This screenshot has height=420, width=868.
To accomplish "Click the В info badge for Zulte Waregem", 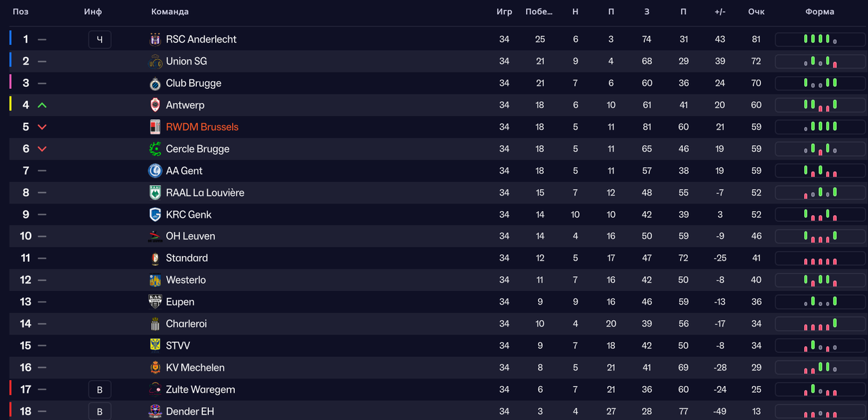I will tap(100, 389).
